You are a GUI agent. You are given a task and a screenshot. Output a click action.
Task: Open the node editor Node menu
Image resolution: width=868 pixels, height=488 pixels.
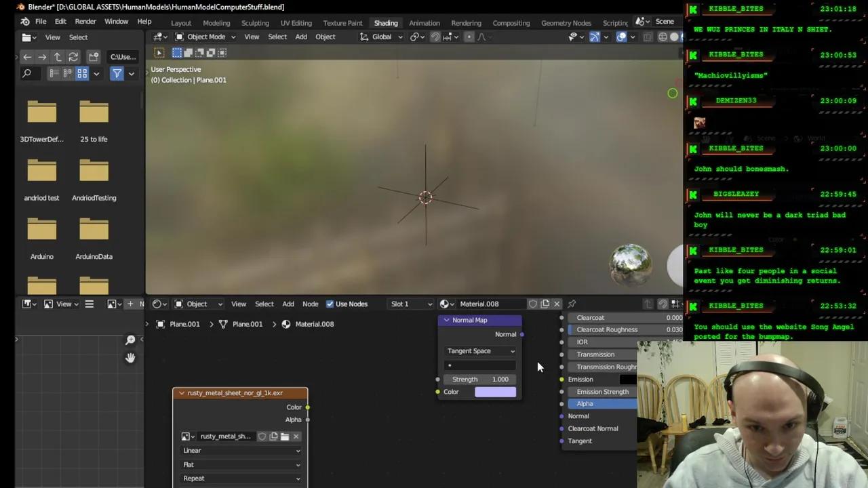click(x=310, y=304)
